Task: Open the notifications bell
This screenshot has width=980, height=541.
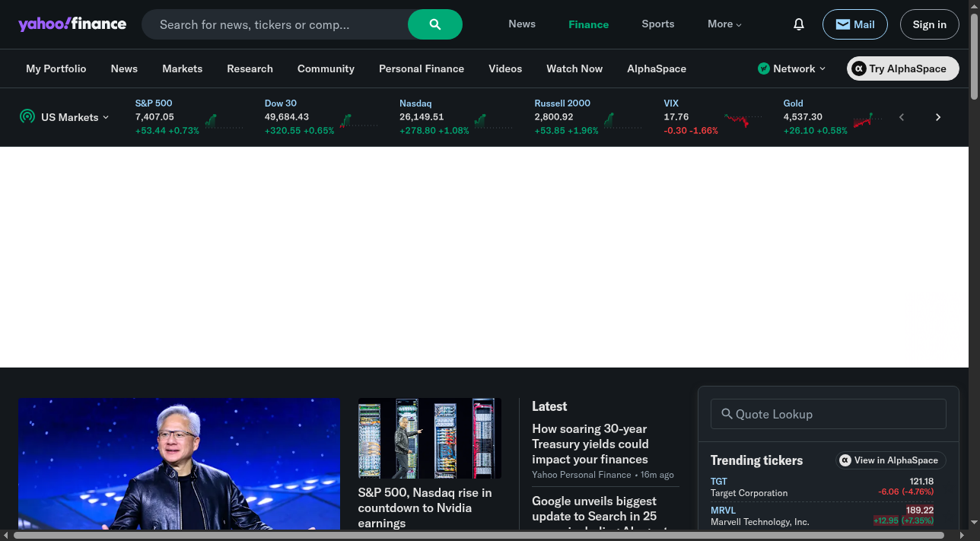Action: coord(799,24)
